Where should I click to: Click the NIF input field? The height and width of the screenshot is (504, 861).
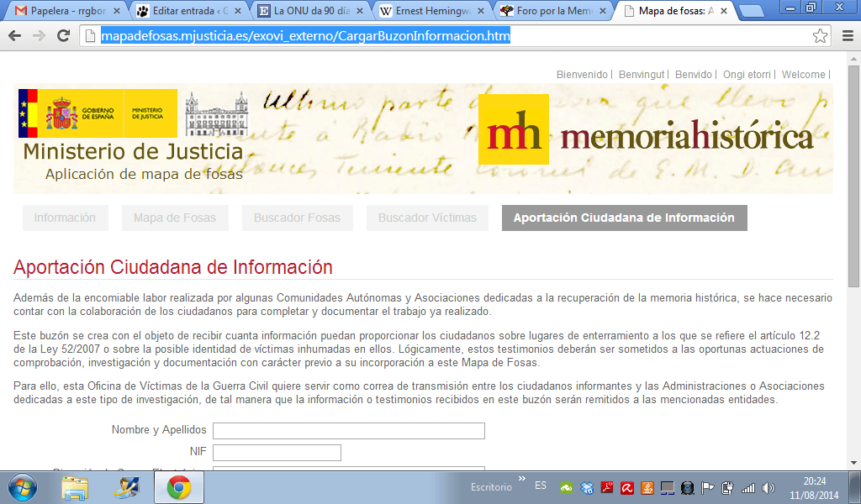[x=277, y=452]
